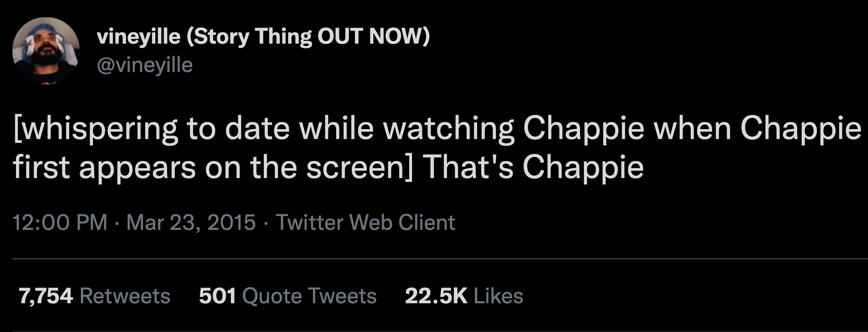Click the 12:00 PM timestamp
The height and width of the screenshot is (332, 868).
click(60, 222)
